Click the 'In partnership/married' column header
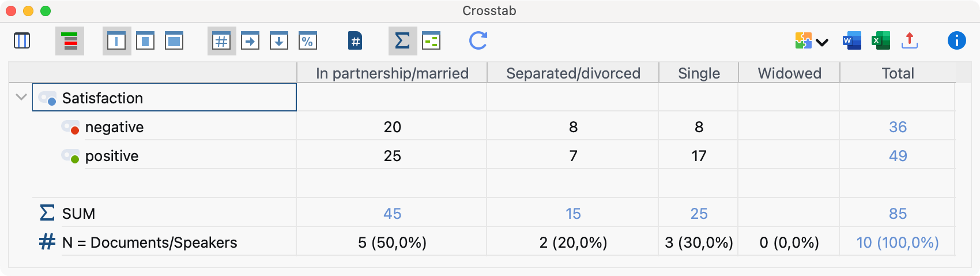980x276 pixels. point(392,73)
